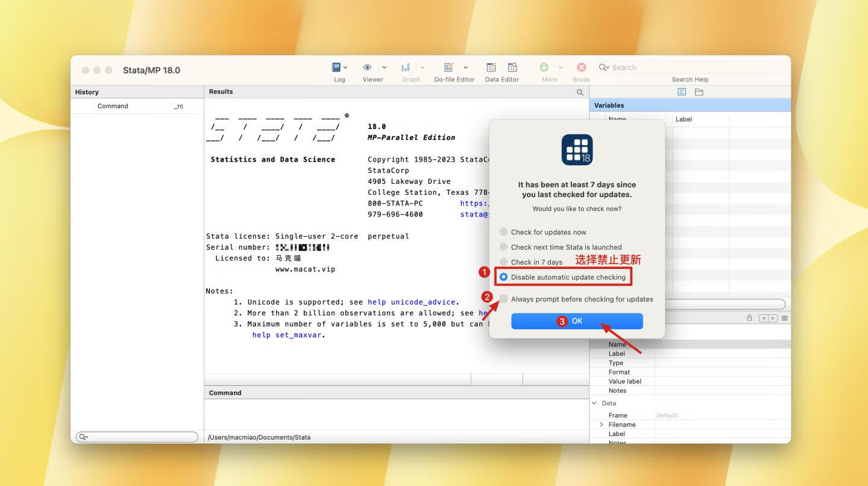Viewport: 868px width, 486px height.
Task: Click inside the Command input area
Action: tap(397, 415)
